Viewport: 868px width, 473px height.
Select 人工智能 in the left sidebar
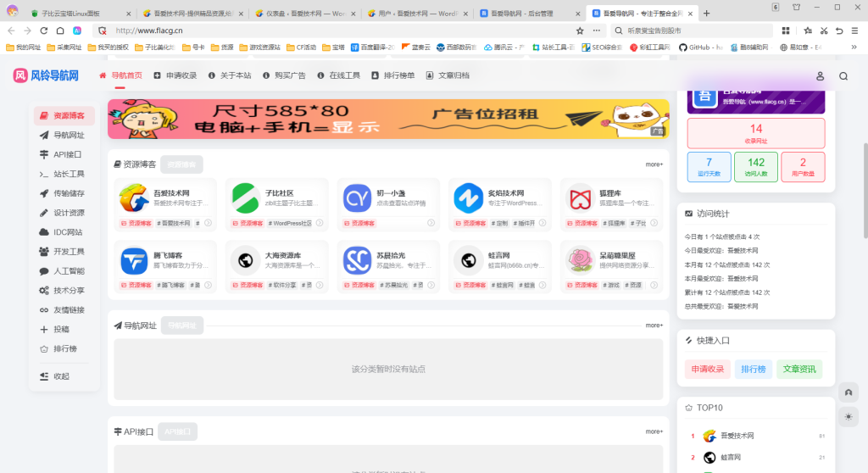pos(64,271)
